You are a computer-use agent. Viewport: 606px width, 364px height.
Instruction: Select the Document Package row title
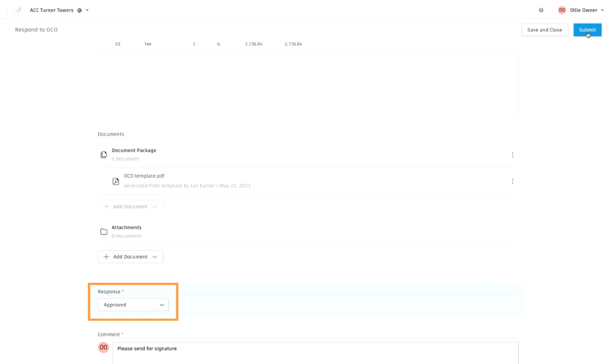[x=134, y=150]
